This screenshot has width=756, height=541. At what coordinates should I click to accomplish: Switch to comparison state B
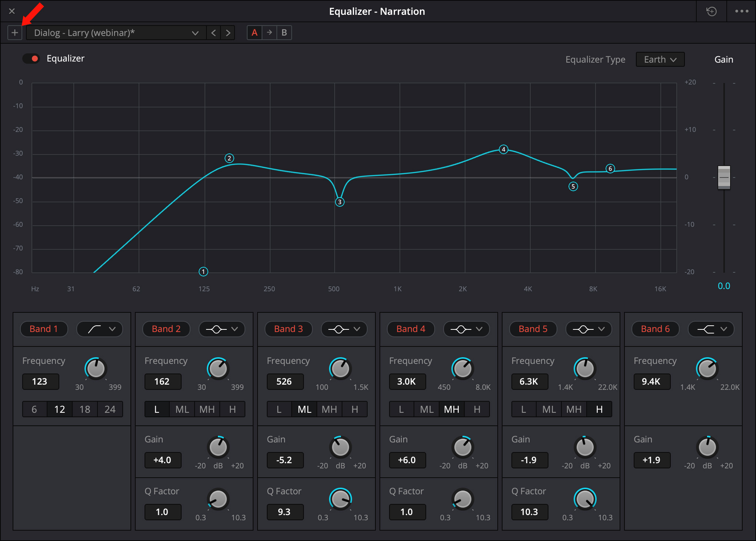click(x=284, y=33)
